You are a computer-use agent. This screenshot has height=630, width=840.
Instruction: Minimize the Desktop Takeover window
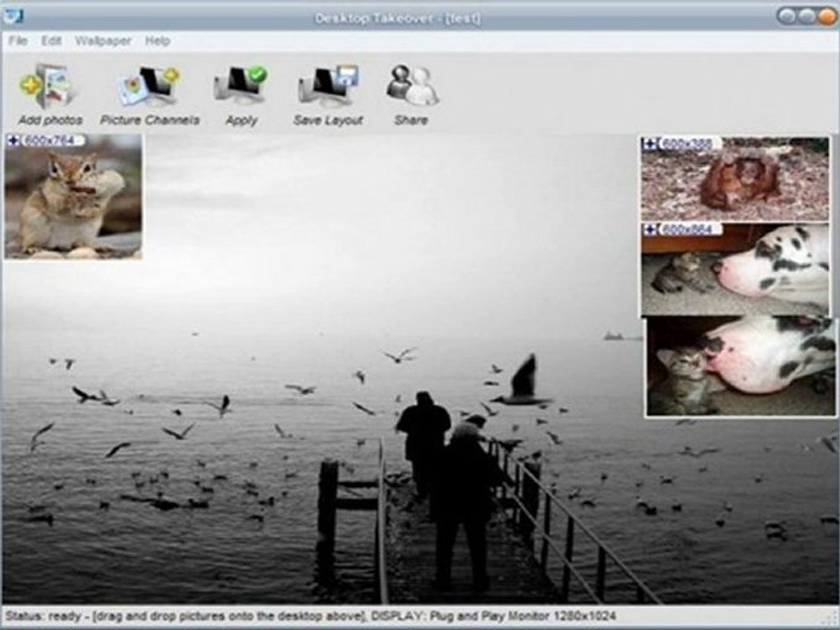tap(788, 17)
